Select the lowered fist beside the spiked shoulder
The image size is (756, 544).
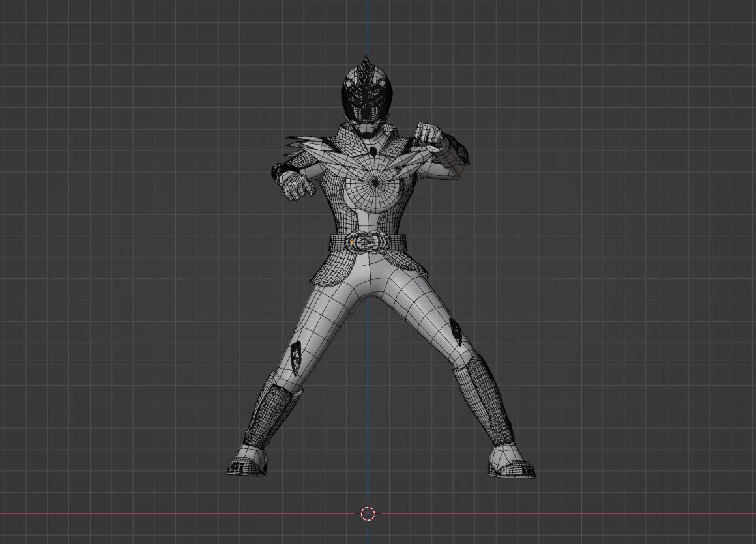(297, 186)
